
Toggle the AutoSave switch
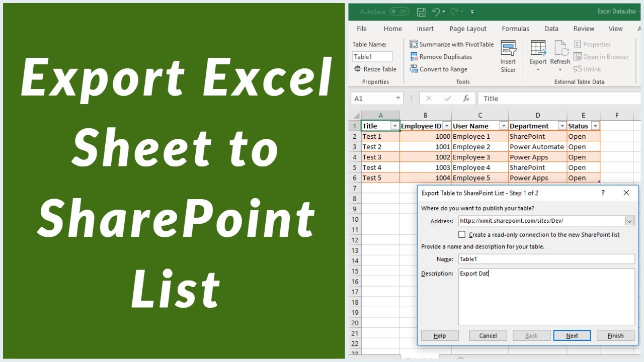(x=399, y=12)
